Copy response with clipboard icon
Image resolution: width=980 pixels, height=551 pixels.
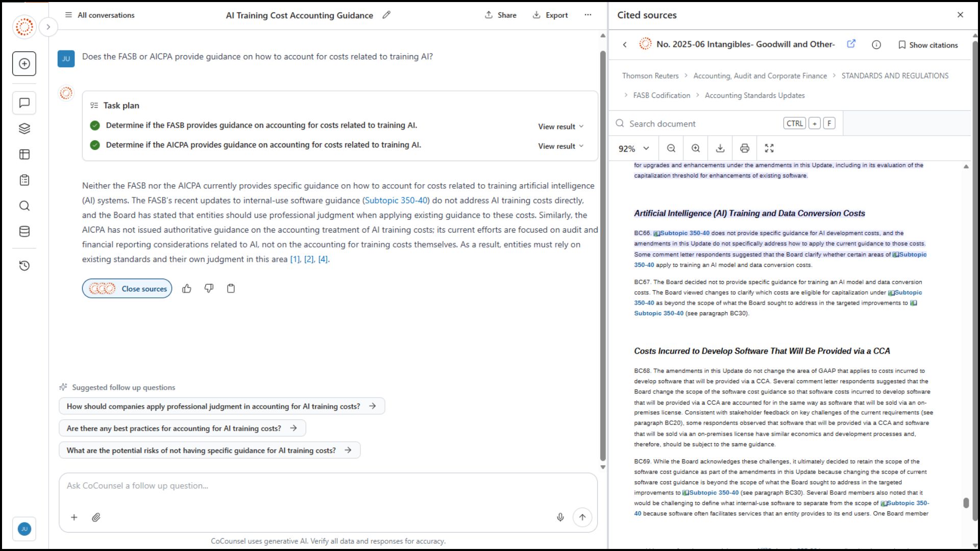coord(231,289)
